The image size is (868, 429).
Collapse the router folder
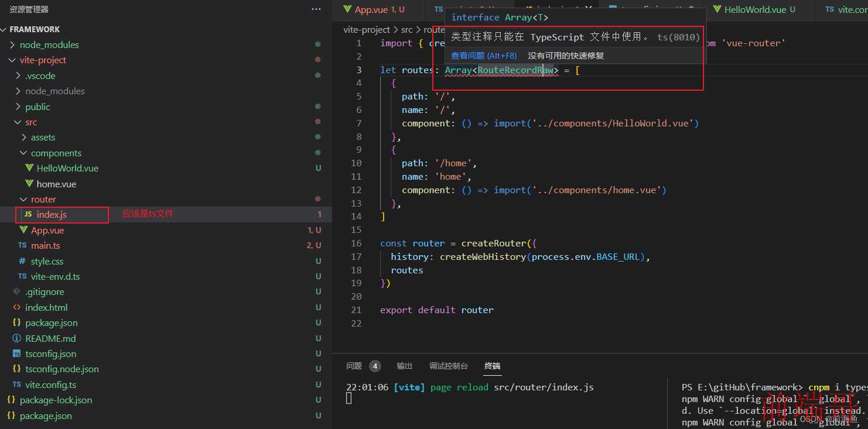pos(24,199)
